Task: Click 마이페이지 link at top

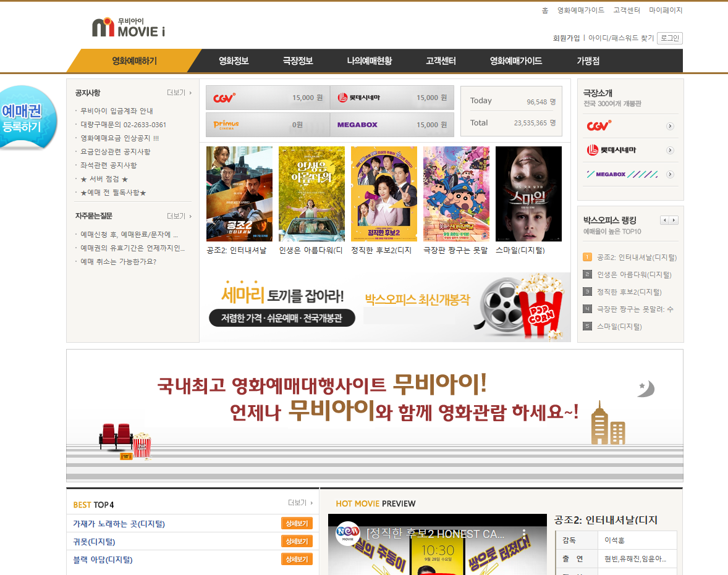Action: (666, 10)
